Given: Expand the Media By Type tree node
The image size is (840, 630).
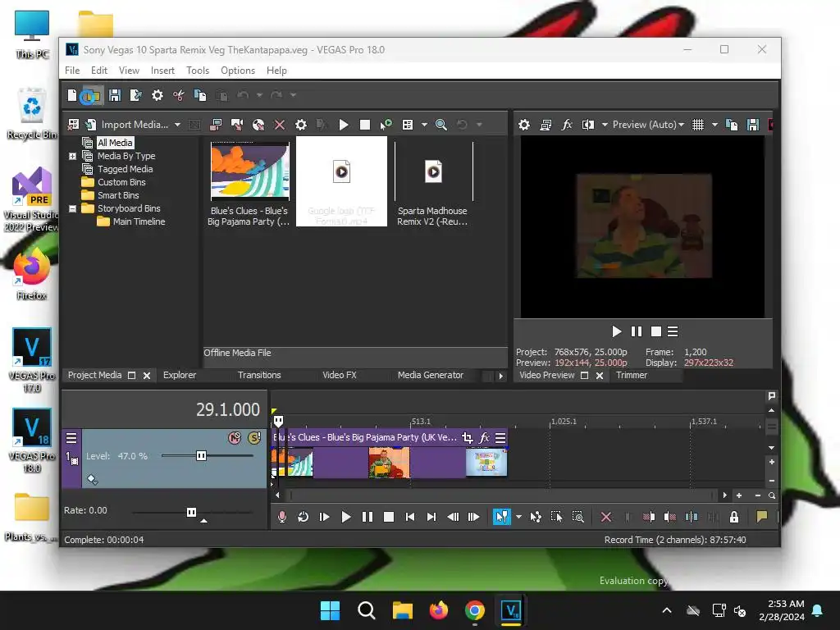Looking at the screenshot, I should (x=72, y=156).
